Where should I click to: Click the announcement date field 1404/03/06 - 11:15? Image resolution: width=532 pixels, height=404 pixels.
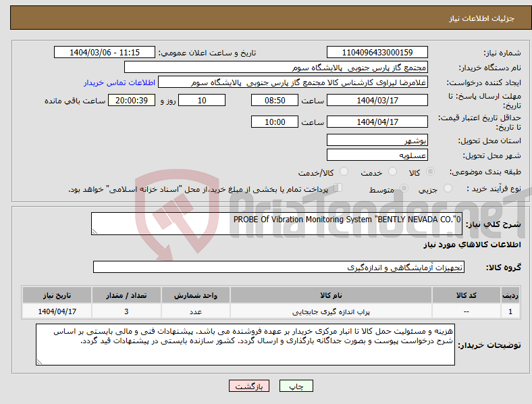[105, 52]
